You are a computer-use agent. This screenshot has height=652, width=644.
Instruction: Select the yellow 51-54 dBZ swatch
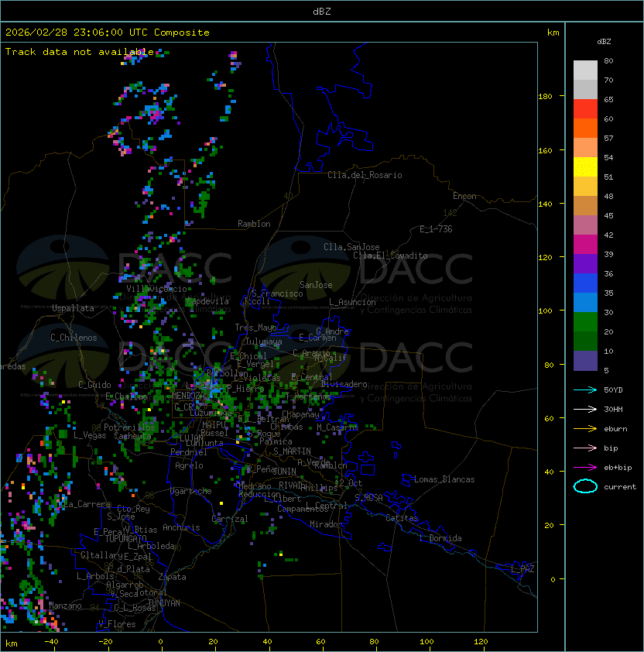[x=585, y=166]
